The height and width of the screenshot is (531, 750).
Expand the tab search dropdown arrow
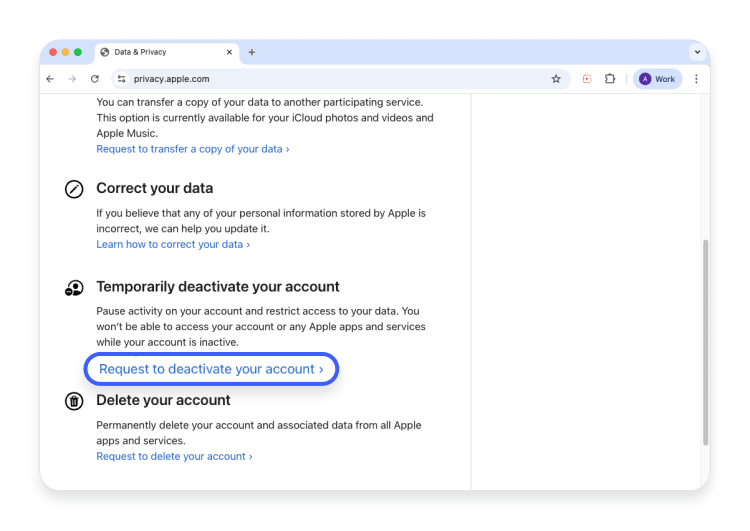tap(697, 52)
